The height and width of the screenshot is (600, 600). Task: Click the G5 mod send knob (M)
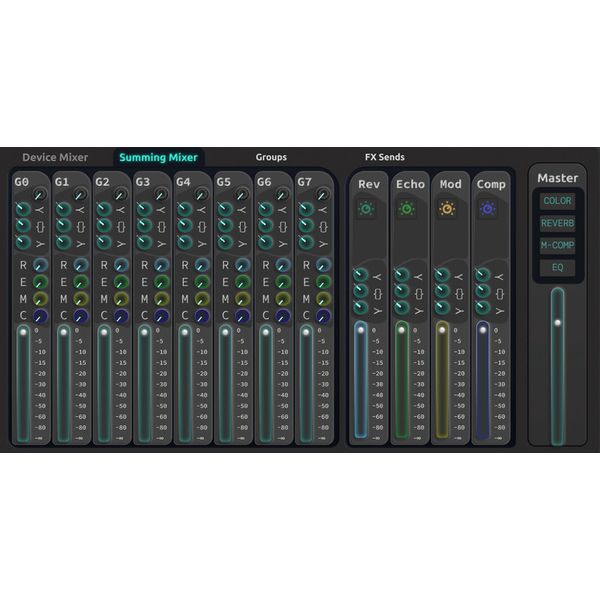coord(242,299)
